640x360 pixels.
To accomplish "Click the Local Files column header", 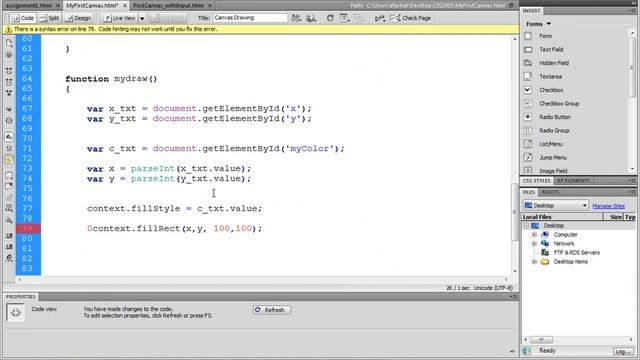I will click(x=562, y=217).
